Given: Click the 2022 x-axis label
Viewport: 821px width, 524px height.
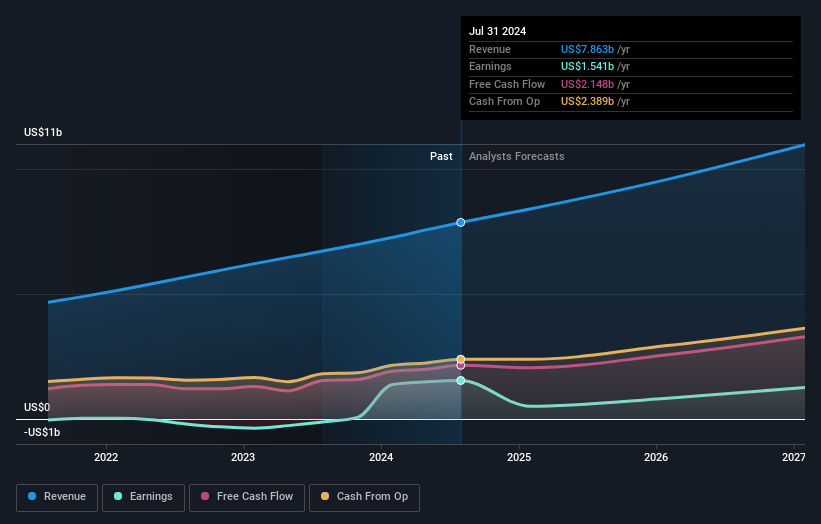Looking at the screenshot, I should pyautogui.click(x=106, y=457).
